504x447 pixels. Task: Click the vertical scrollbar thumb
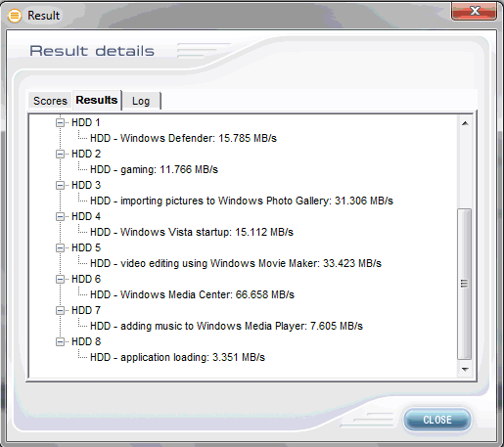click(465, 284)
